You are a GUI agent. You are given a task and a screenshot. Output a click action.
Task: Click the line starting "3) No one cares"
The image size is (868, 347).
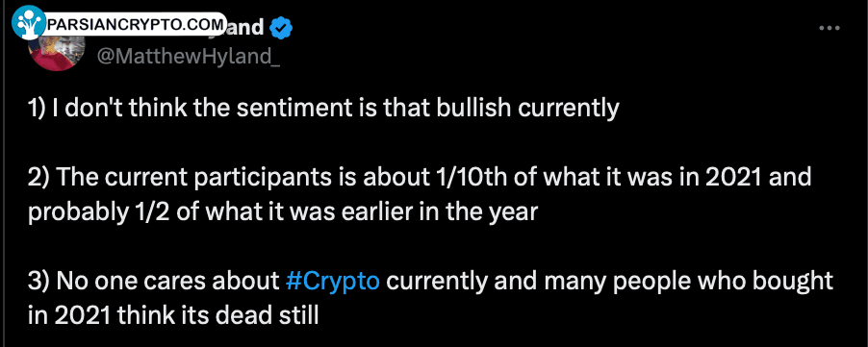(430, 282)
